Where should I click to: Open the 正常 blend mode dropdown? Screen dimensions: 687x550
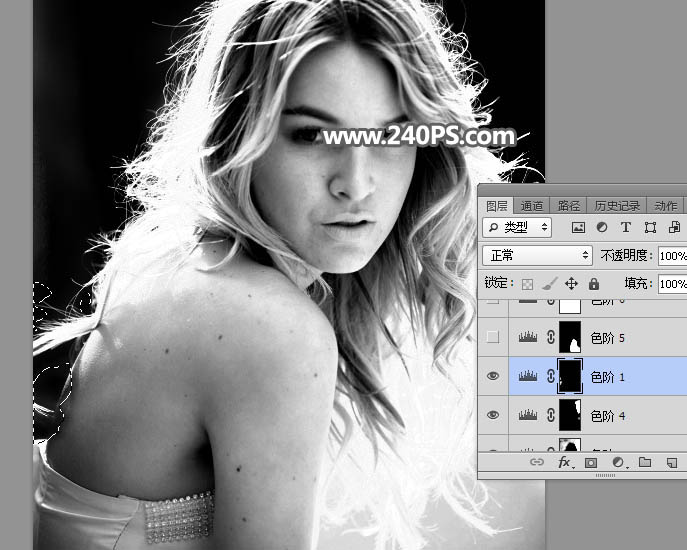pos(538,256)
